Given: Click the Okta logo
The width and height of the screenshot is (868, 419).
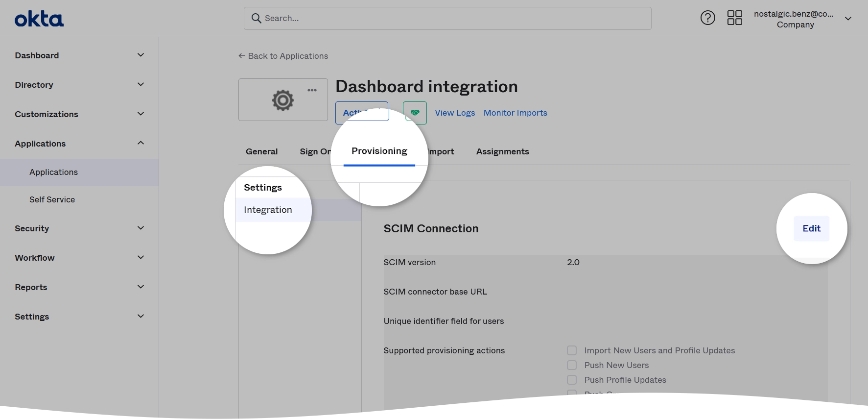Looking at the screenshot, I should click(39, 19).
